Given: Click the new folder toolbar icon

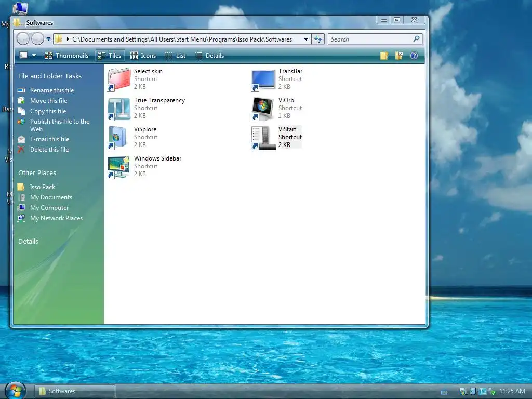Looking at the screenshot, I should (384, 56).
